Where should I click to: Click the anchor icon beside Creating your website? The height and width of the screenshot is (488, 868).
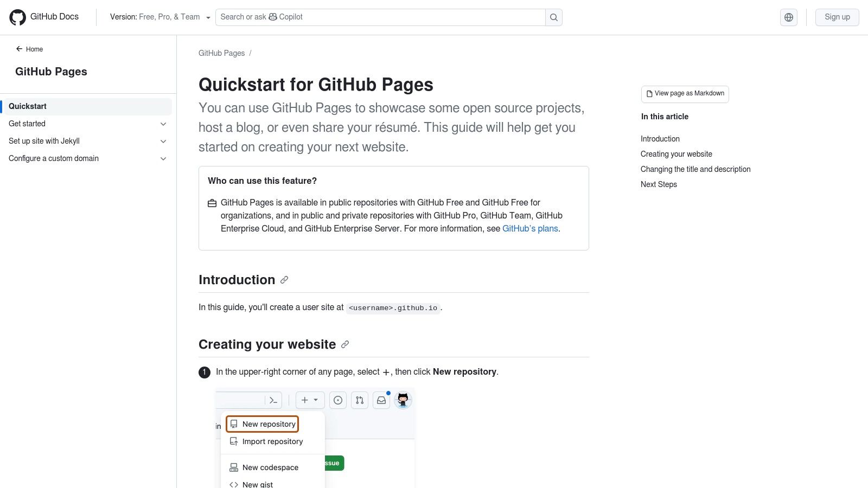point(345,344)
